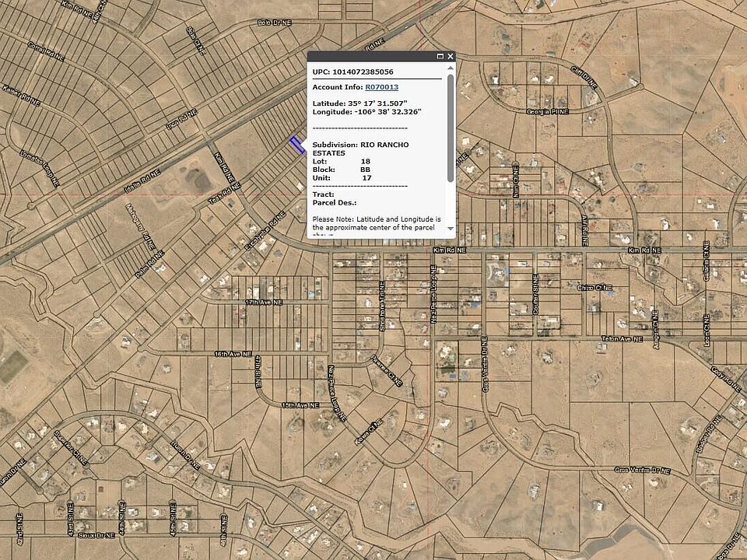Open account link R070013
The image size is (747, 560).
click(381, 87)
